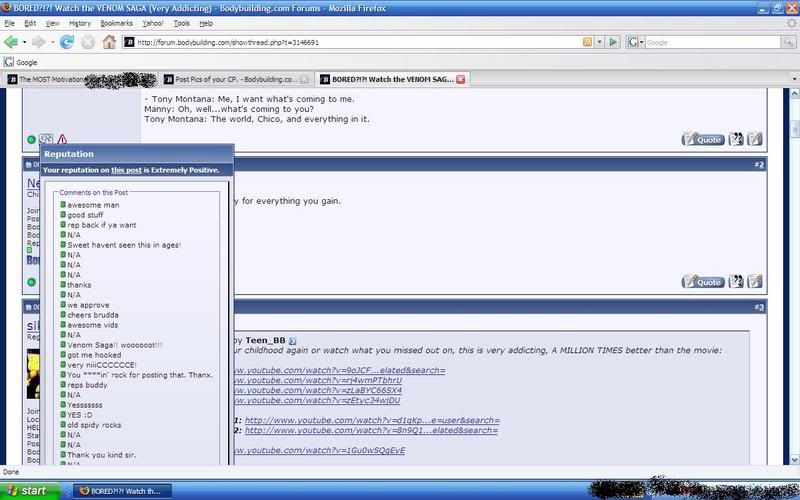This screenshot has height=500, width=800.
Task: Click the scrollbar up arrow
Action: click(x=794, y=93)
